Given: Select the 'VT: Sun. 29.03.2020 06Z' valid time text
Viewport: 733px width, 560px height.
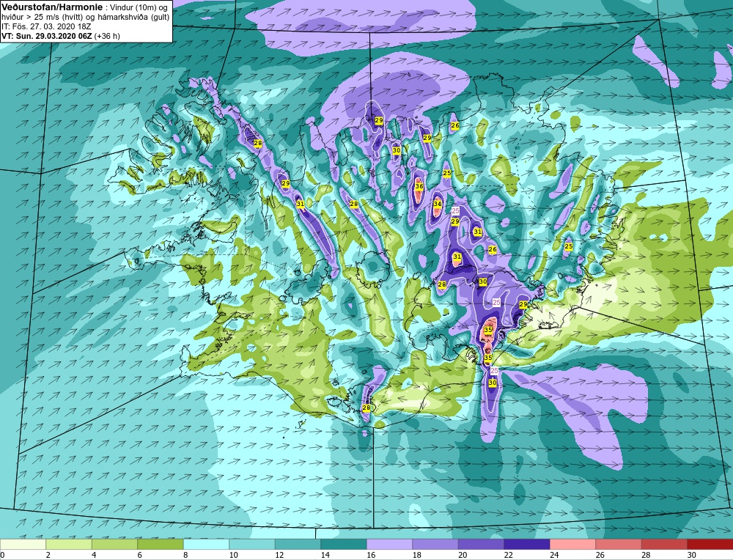Looking at the screenshot, I should 47,36.
